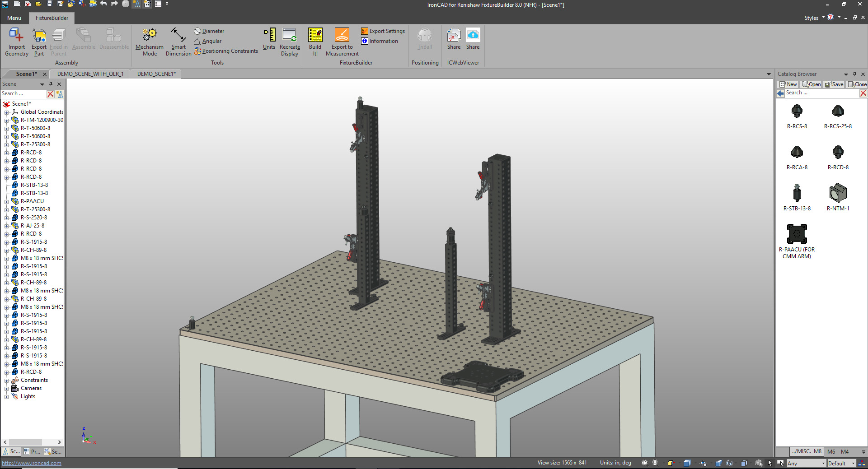The width and height of the screenshot is (868, 469).
Task: Open the Menu tab
Action: tap(14, 18)
